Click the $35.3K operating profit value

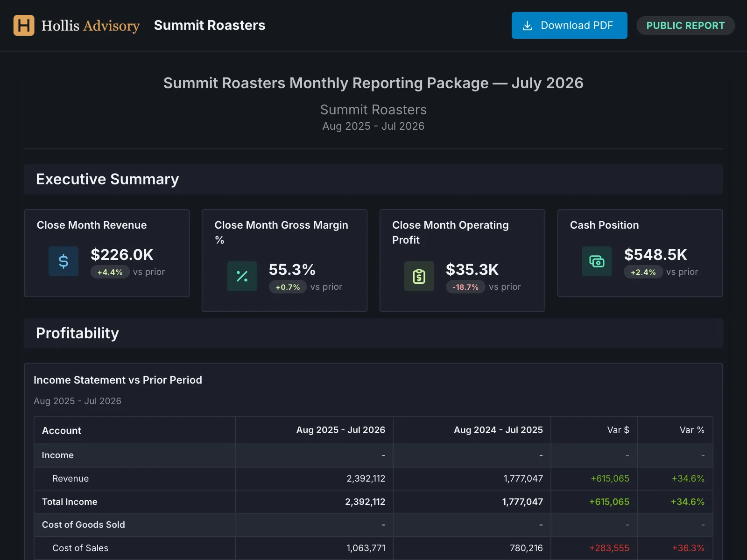472,270
